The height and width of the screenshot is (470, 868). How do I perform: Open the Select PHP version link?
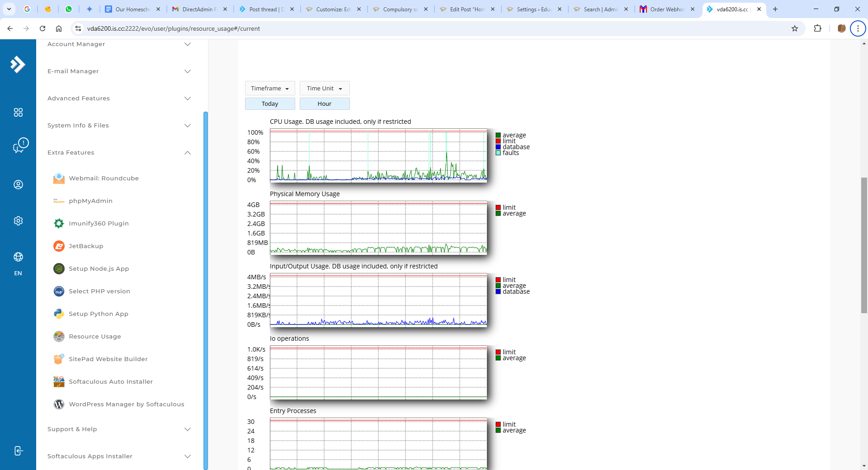(x=99, y=291)
